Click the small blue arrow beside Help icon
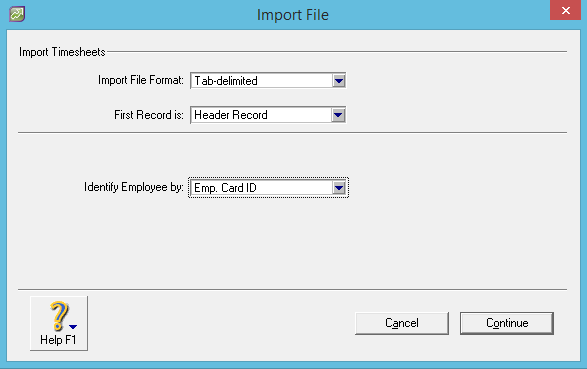This screenshot has width=587, height=369. (73, 327)
